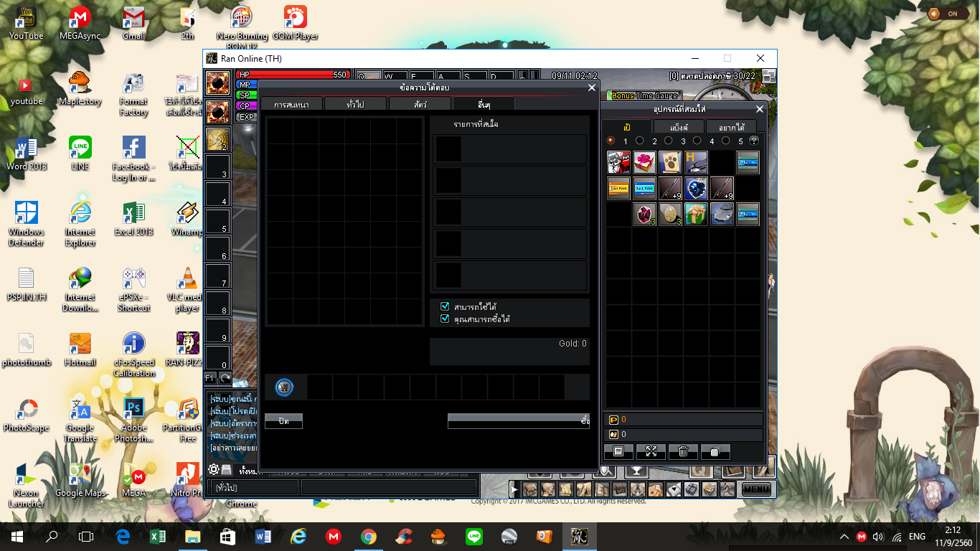The height and width of the screenshot is (551, 980).
Task: Click the ENG language indicator
Action: 917,537
